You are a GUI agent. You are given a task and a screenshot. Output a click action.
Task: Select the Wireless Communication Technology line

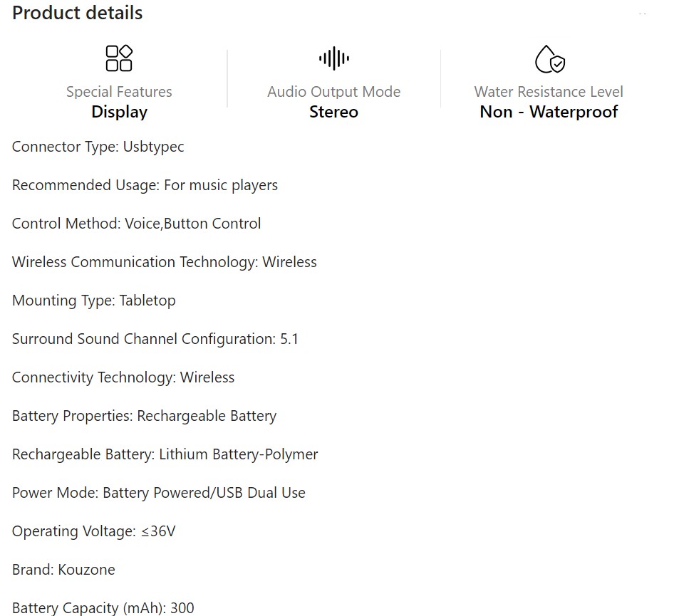[164, 262]
